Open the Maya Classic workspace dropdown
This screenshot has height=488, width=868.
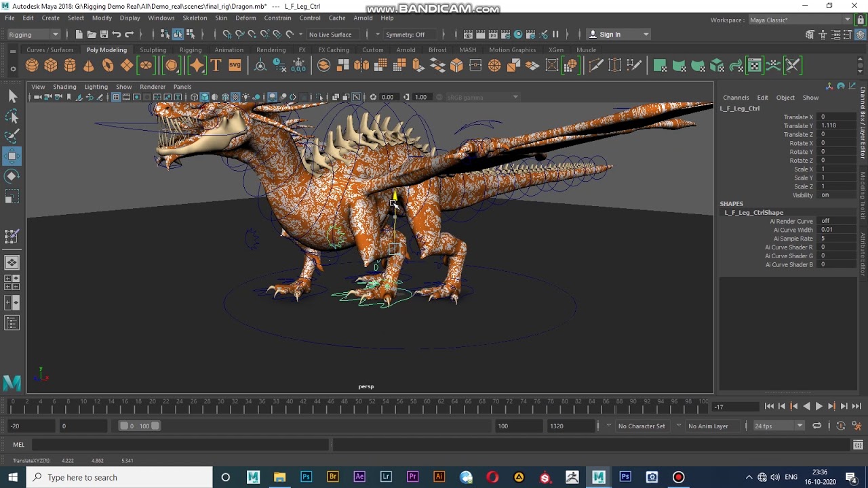[x=800, y=20]
